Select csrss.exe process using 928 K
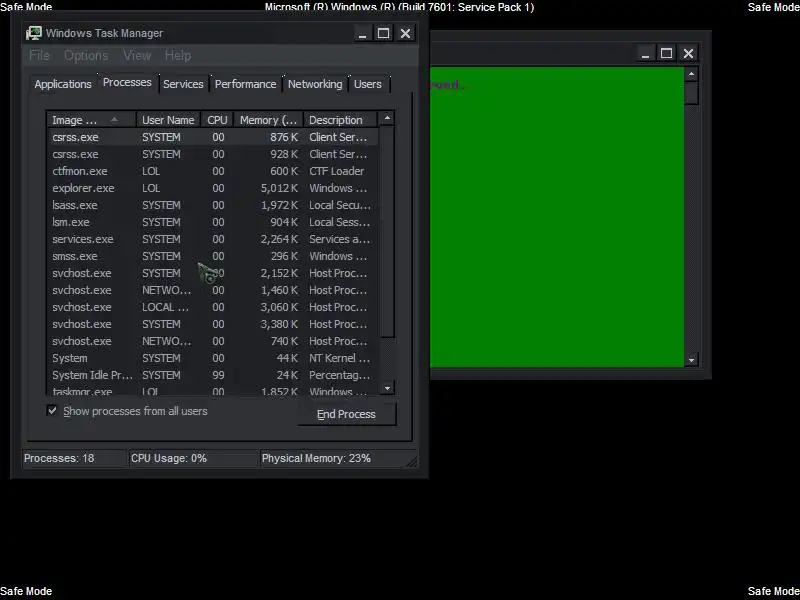This screenshot has width=800, height=600. point(213,154)
